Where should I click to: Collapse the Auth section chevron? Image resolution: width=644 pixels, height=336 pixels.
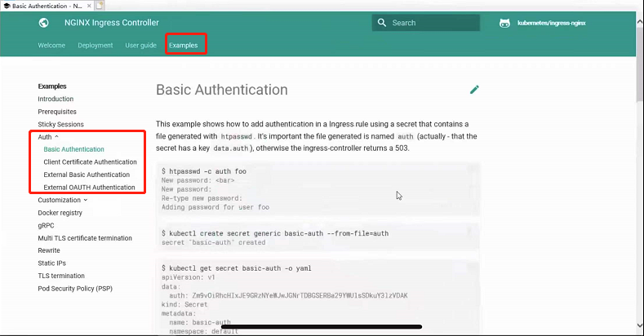(x=56, y=137)
